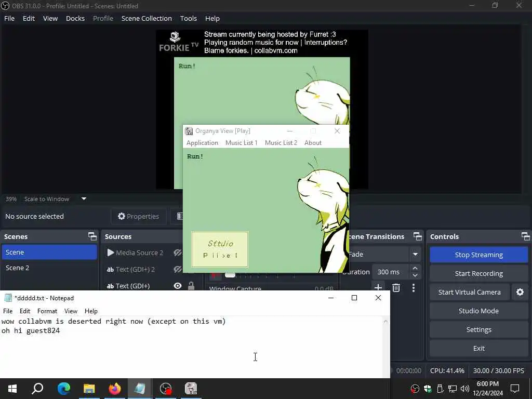Open OBS Tools menu

(188, 18)
